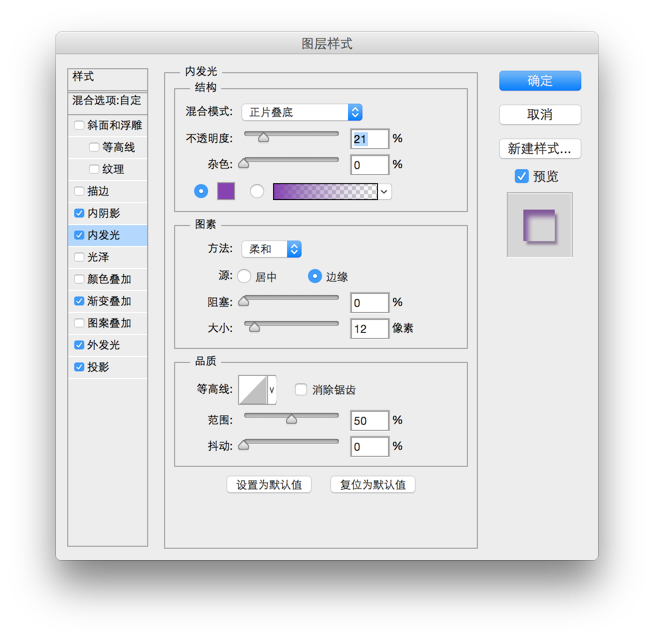Confirm with the 确定 button
The width and height of the screenshot is (654, 640).
point(540,81)
